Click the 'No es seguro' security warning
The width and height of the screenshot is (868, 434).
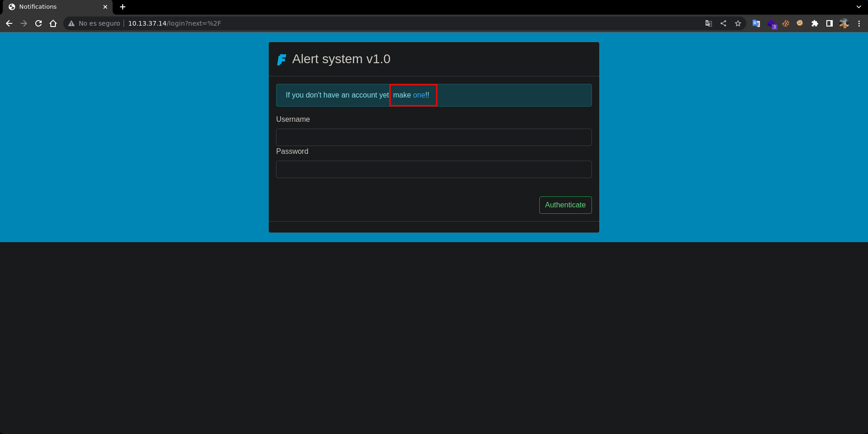(x=94, y=23)
